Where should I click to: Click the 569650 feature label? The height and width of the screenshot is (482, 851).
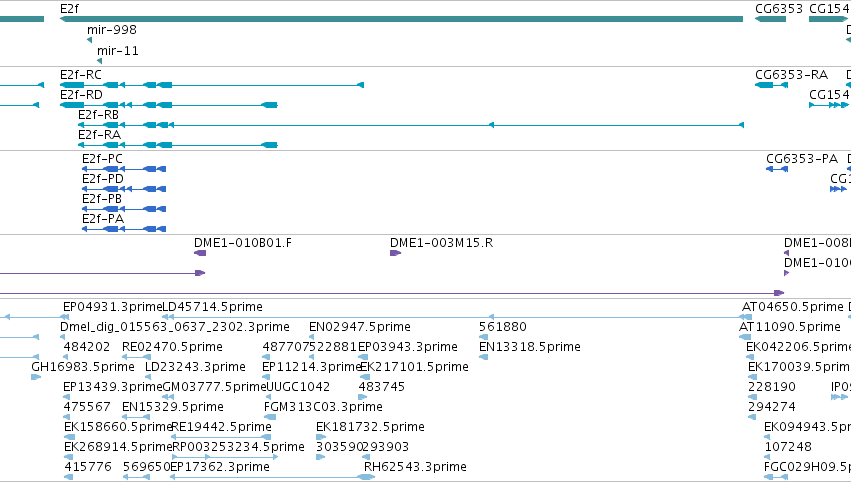147,468
